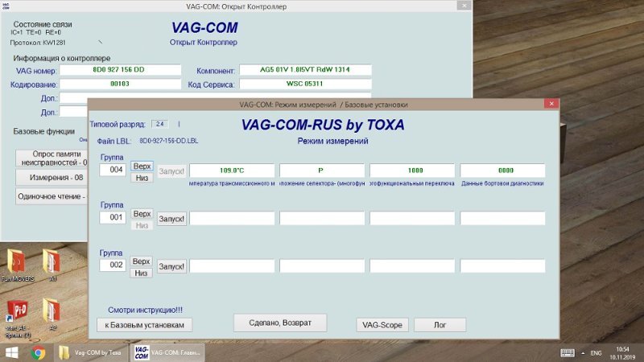644x362 pixels.
Task: Click the Лог button
Action: (440, 325)
